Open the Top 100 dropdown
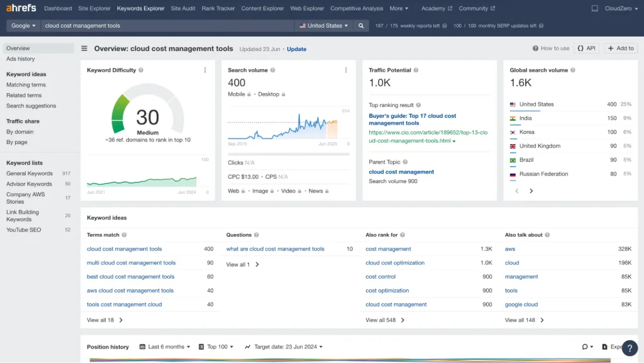Screen dimensions: 644x363 (x=216, y=347)
